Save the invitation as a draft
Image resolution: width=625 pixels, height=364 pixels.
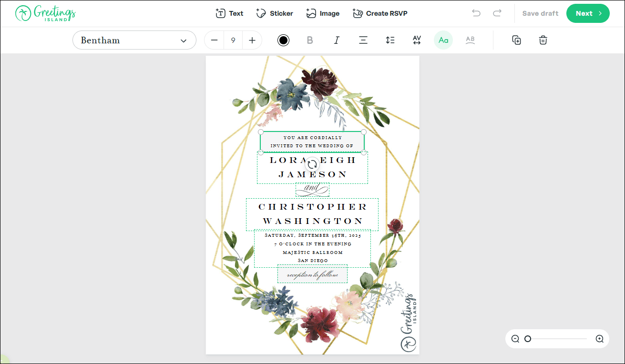pos(540,13)
